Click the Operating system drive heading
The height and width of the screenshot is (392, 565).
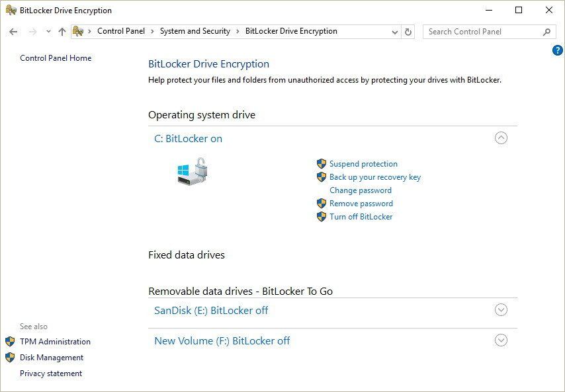[202, 115]
